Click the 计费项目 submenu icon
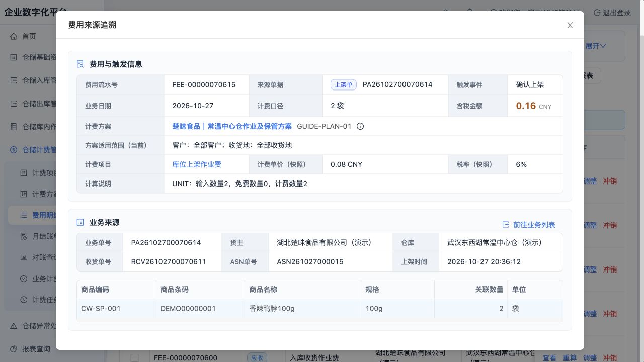The height and width of the screenshot is (362, 644). [24, 173]
